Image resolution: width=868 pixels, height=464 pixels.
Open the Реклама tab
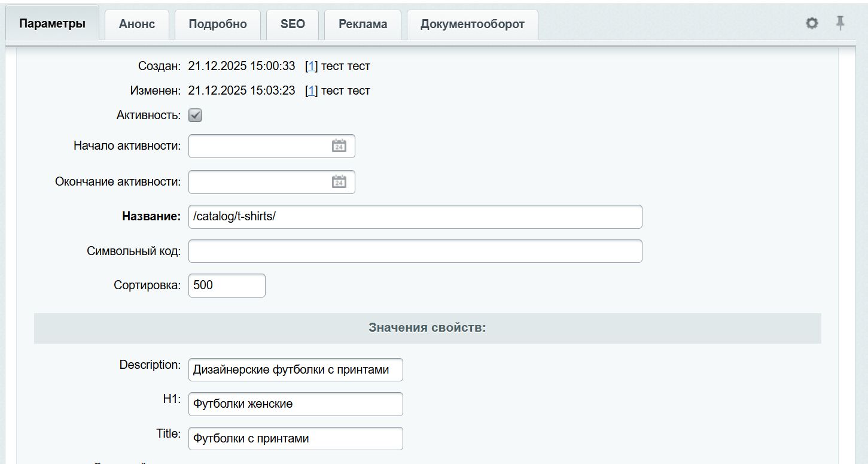[362, 23]
